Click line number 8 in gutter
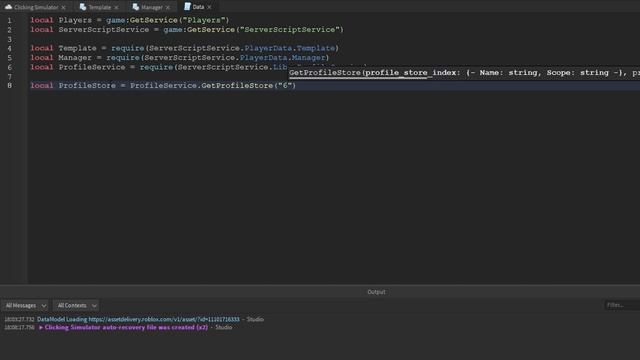640x360 pixels. click(9, 85)
